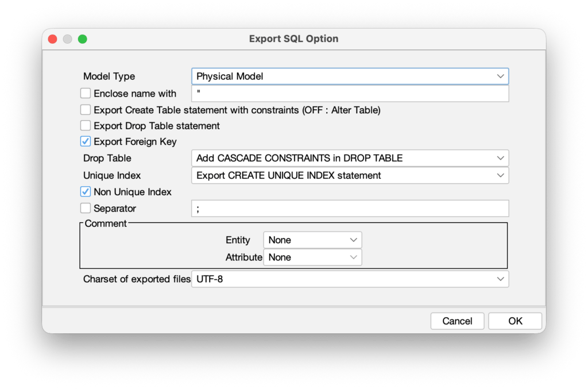Click the green zoom window button
Viewport: 588px width, 389px height.
click(x=83, y=39)
